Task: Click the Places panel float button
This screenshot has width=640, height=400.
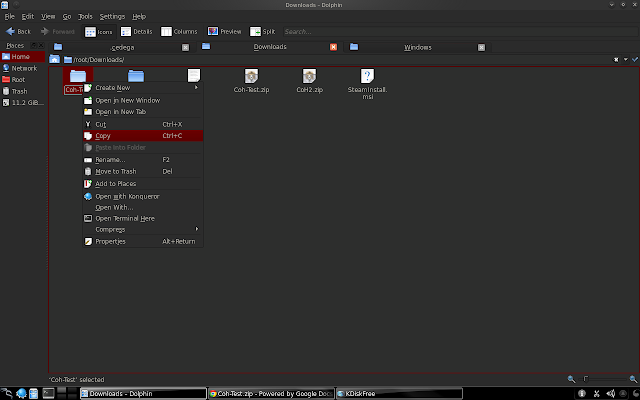Action: [34, 45]
